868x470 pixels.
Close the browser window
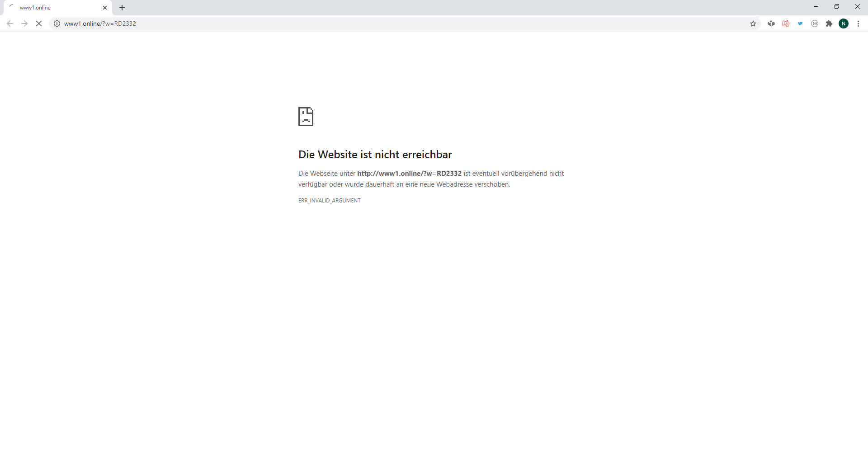[x=858, y=7]
